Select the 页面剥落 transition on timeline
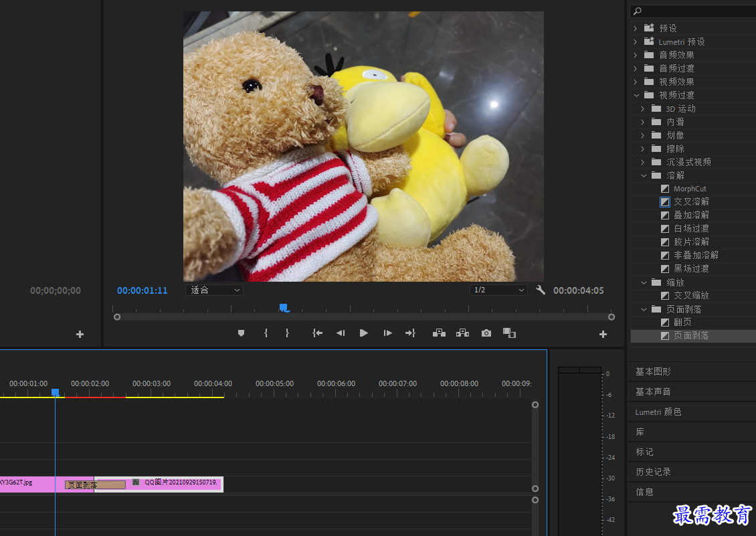 95,485
